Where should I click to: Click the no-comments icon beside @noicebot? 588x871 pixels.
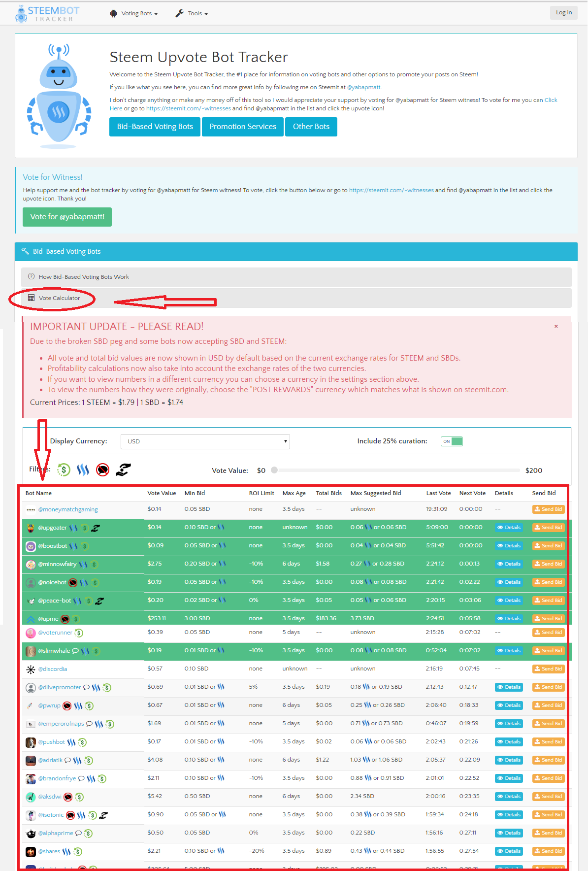73,583
